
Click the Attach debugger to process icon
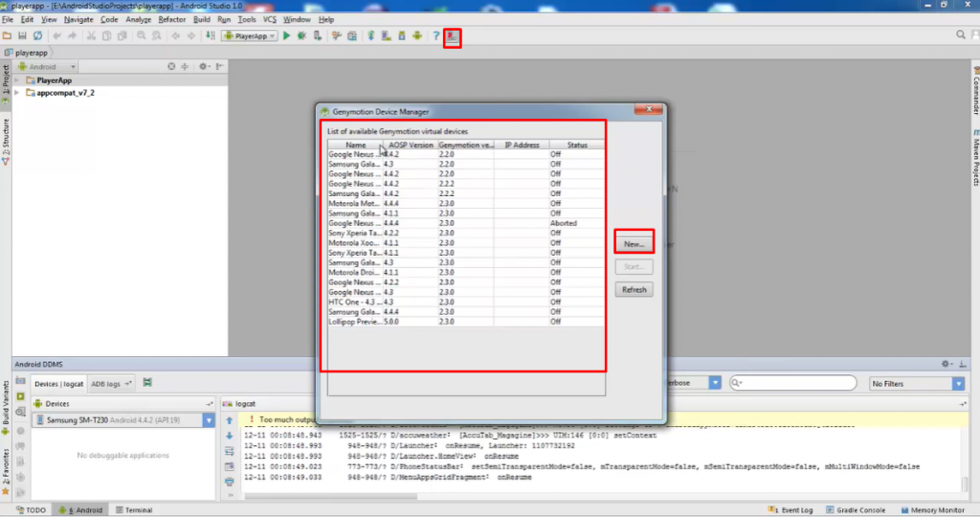(x=318, y=35)
